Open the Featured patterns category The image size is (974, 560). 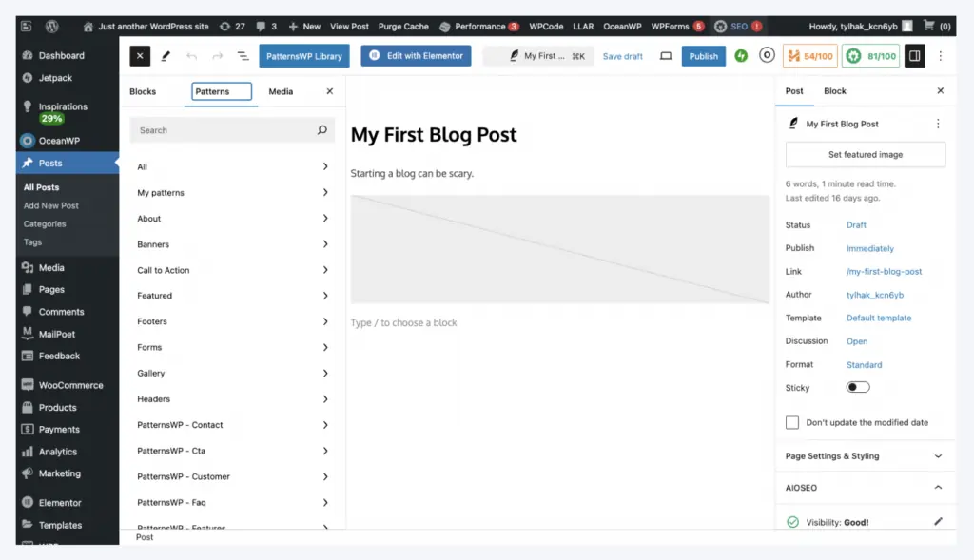(x=232, y=296)
